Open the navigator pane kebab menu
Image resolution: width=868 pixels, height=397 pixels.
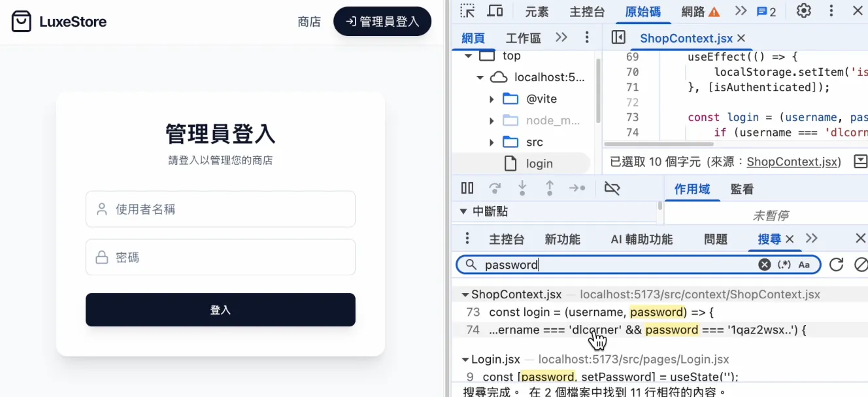tap(587, 37)
